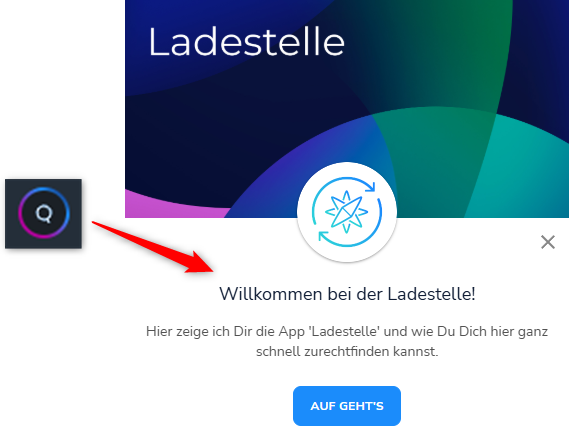Click the text line starting "Hier zeige ich"
Screen dimensions: 569x447
(x=347, y=332)
